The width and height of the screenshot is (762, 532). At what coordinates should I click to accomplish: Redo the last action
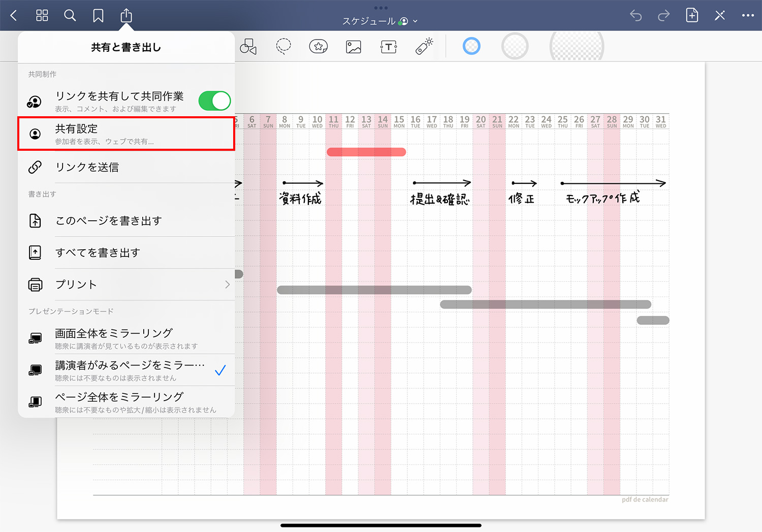coord(663,16)
